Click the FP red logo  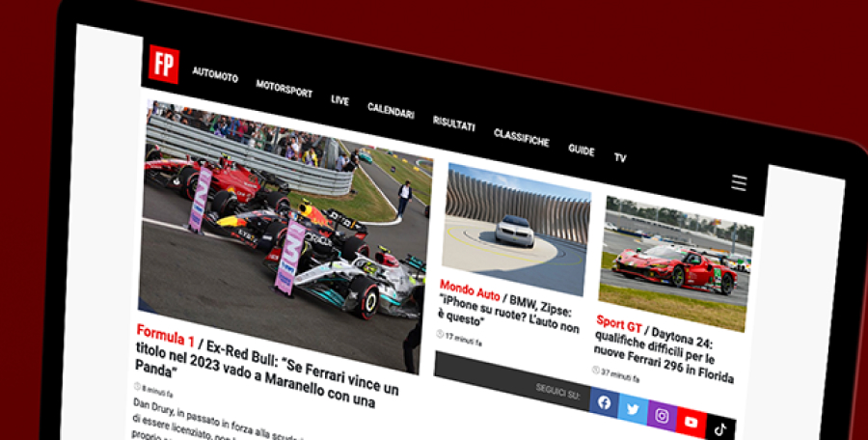163,65
